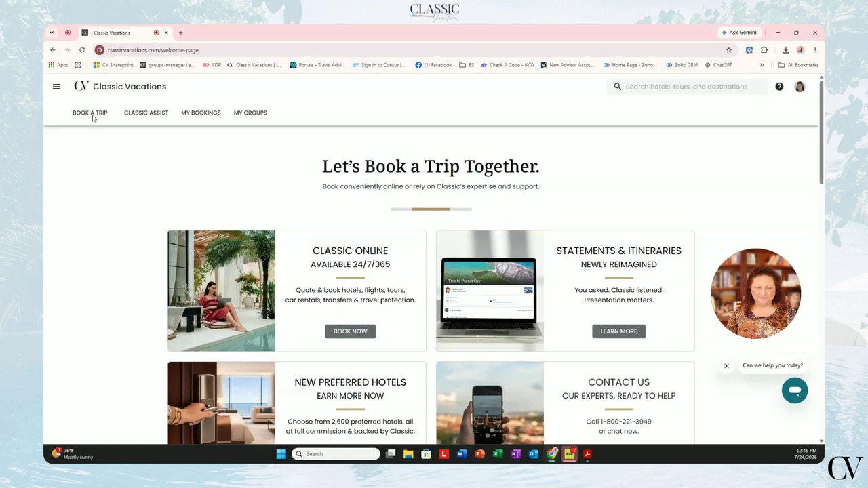Open the Sign in to Concur bookmark

tap(378, 65)
